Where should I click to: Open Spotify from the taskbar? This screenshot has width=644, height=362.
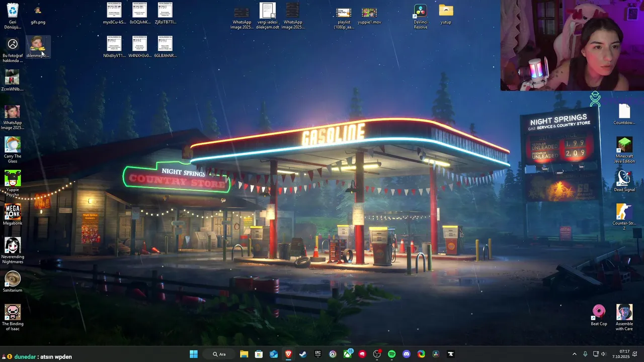pos(392,354)
